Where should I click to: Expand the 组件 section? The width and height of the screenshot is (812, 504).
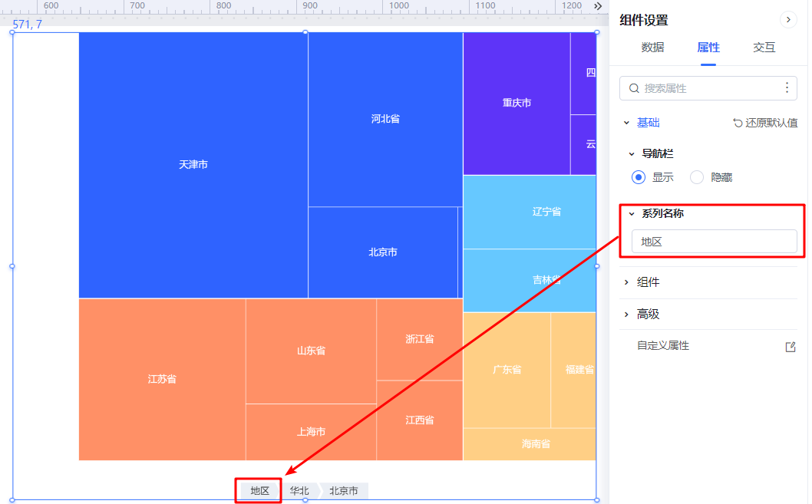tap(626, 282)
